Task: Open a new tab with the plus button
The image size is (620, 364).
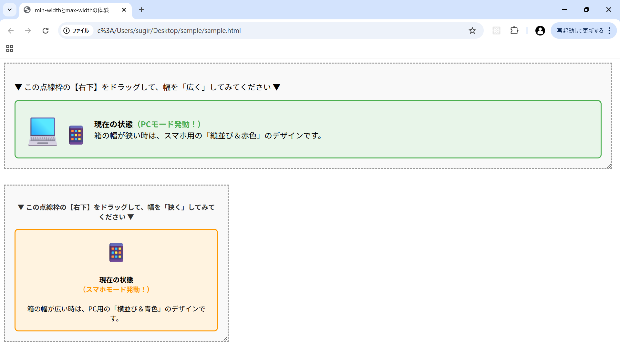Action: pyautogui.click(x=141, y=10)
